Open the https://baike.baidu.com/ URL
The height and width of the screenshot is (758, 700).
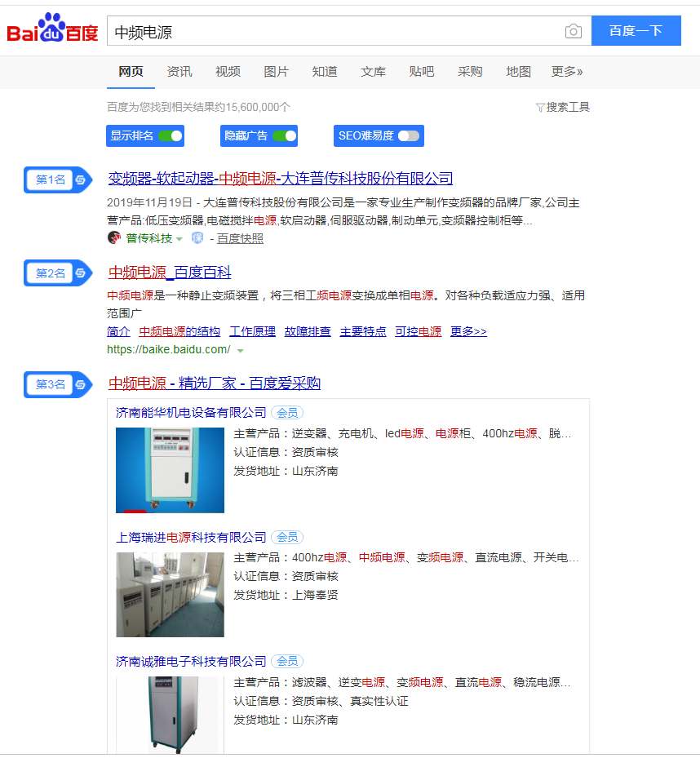pyautogui.click(x=169, y=349)
